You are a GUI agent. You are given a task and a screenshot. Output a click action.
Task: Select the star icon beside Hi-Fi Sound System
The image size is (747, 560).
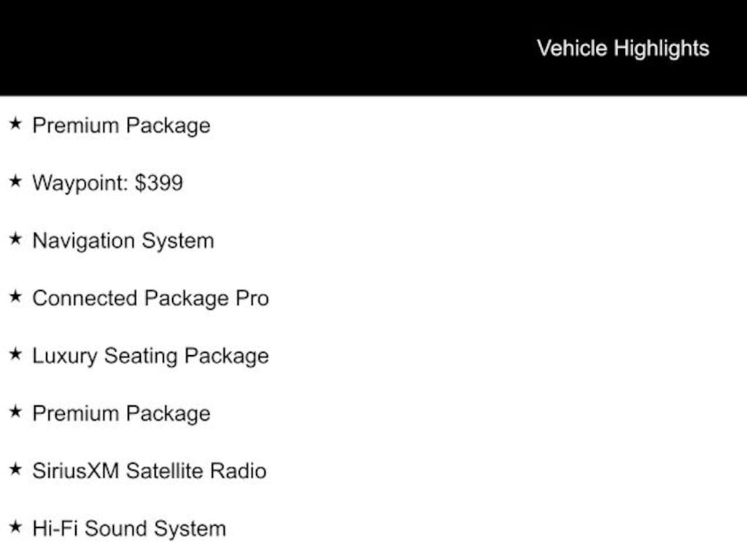tap(15, 526)
